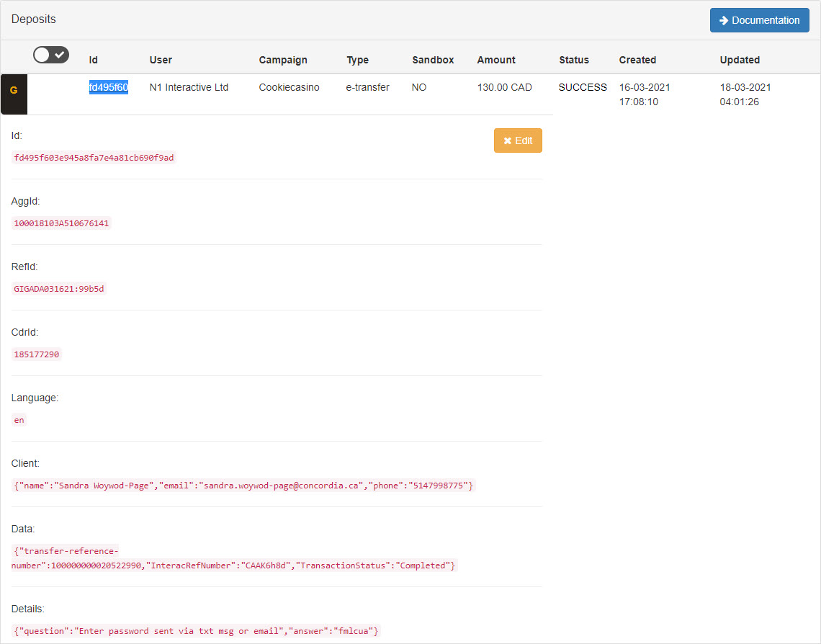Image resolution: width=821 pixels, height=644 pixels.
Task: Open the Documentation button
Action: coord(759,20)
